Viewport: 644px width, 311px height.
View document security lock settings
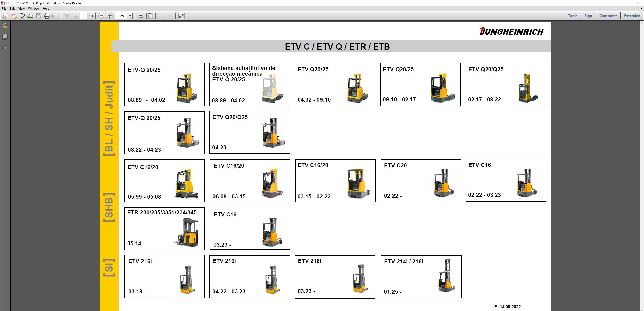pos(5,25)
